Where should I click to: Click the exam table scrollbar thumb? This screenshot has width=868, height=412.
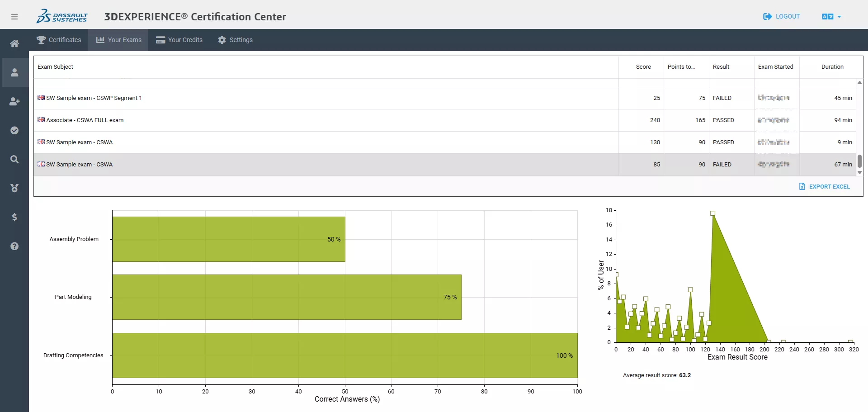coord(859,161)
